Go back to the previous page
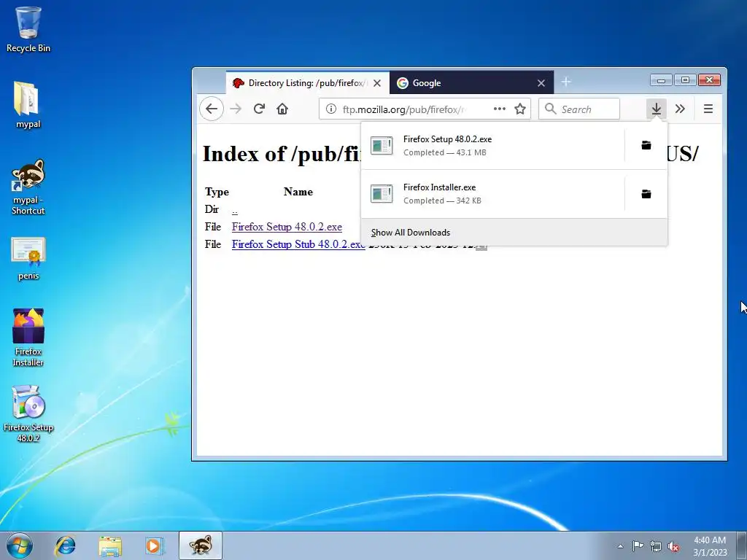The image size is (747, 560). tap(212, 109)
